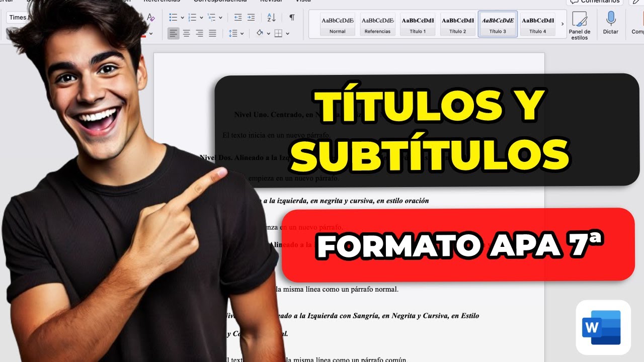Apply the Título 1 style
644x362 pixels.
[418, 24]
